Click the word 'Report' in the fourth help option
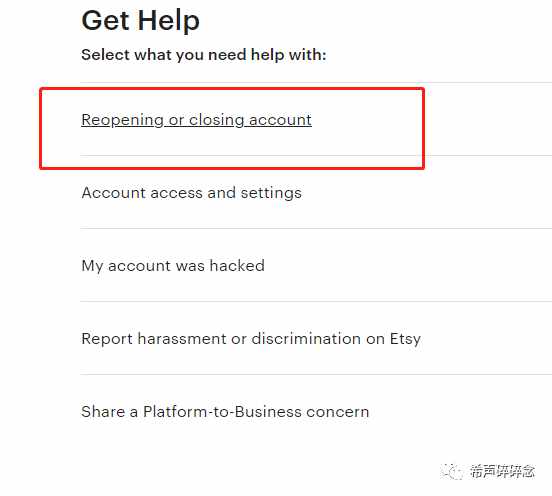The width and height of the screenshot is (552, 496). pyautogui.click(x=107, y=339)
